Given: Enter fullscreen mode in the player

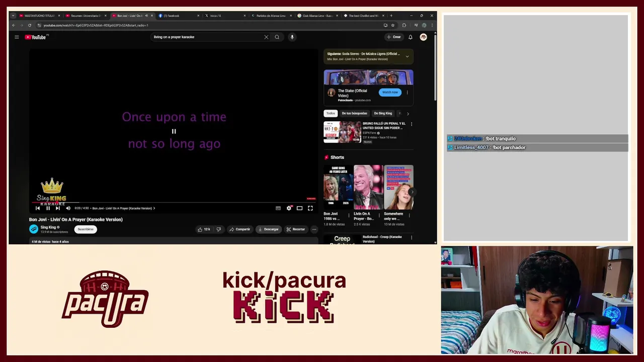Looking at the screenshot, I should (x=310, y=208).
